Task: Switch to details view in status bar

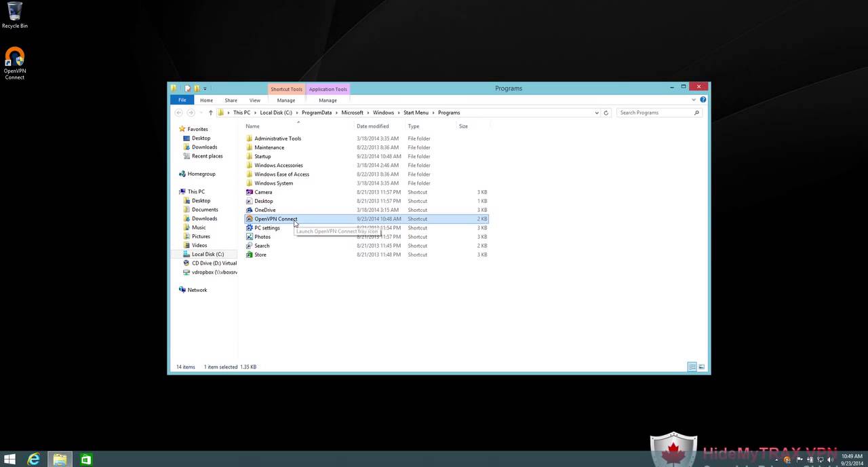Action: click(692, 367)
